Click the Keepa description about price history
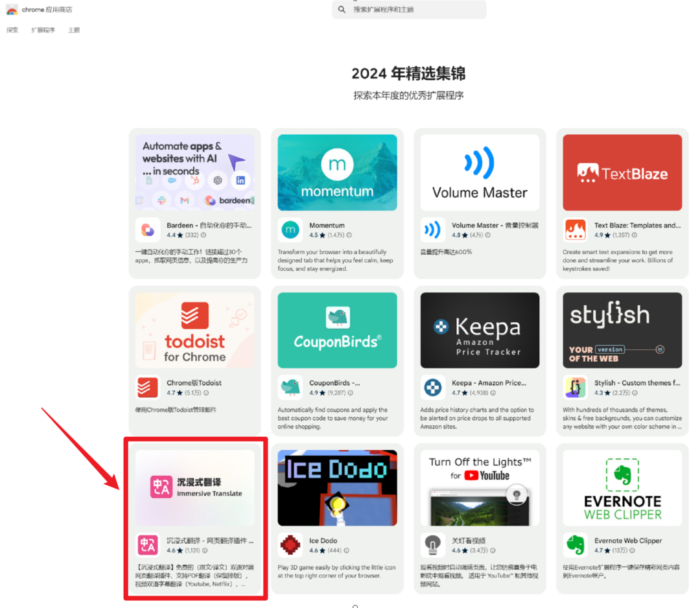Screen dimensions: 700x608 pyautogui.click(x=477, y=418)
